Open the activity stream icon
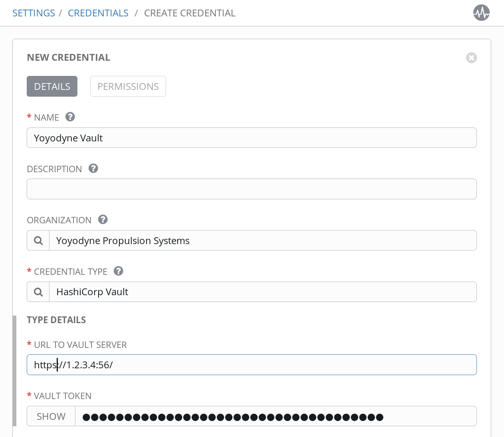Image resolution: width=504 pixels, height=437 pixels. coord(481,13)
